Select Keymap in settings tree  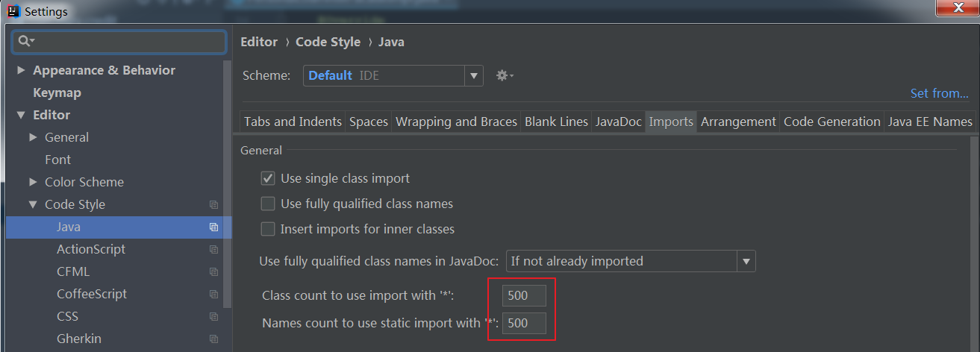click(57, 92)
